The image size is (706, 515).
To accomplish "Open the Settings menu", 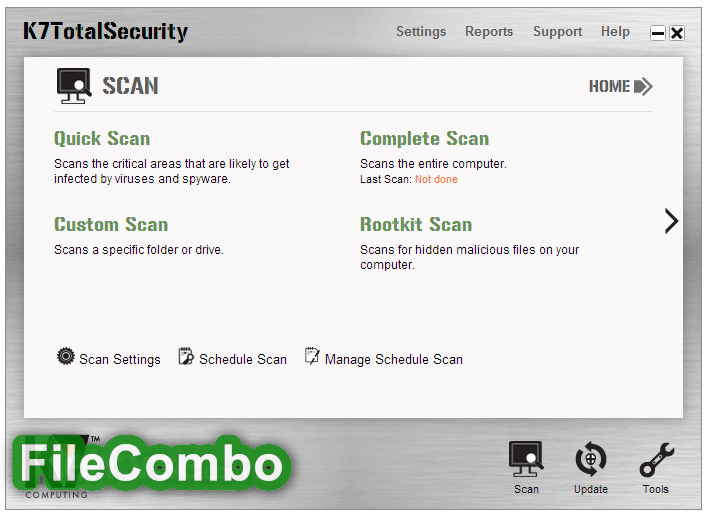I will (421, 32).
